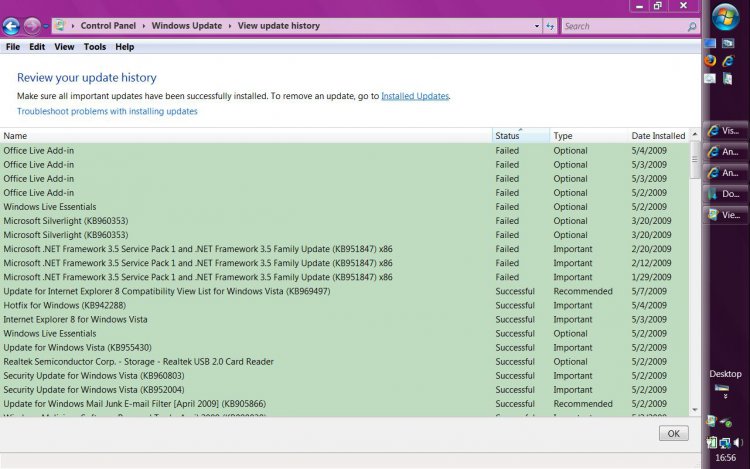Click the address bar refresh icon
This screenshot has width=750, height=469.
pyautogui.click(x=550, y=26)
